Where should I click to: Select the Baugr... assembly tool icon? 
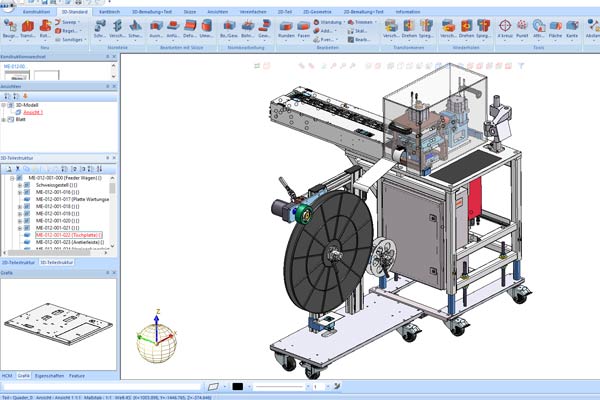point(10,29)
